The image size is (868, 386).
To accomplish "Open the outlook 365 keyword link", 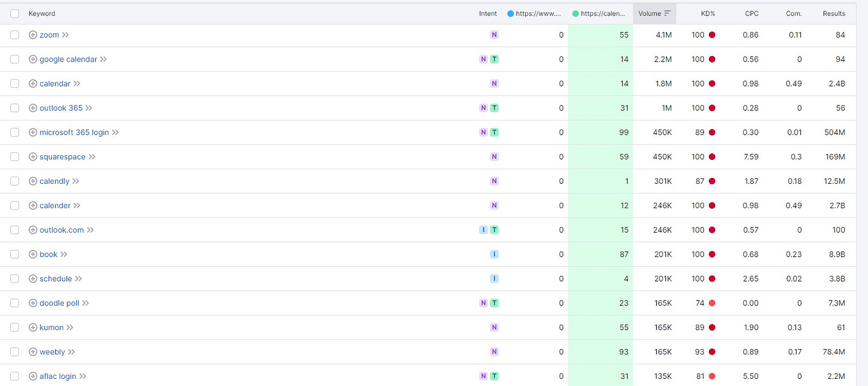I will 61,108.
